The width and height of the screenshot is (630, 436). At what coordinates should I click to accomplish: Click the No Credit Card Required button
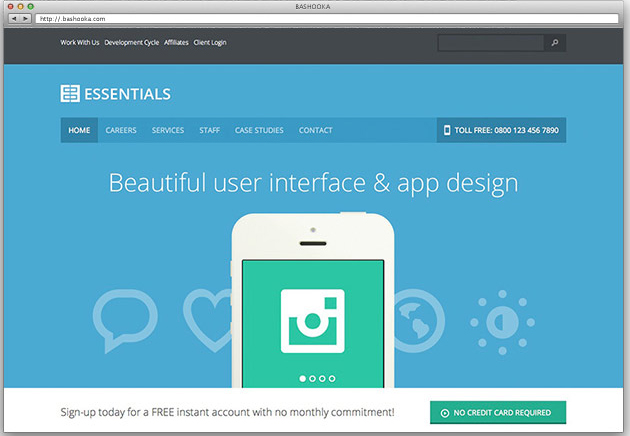(x=497, y=412)
